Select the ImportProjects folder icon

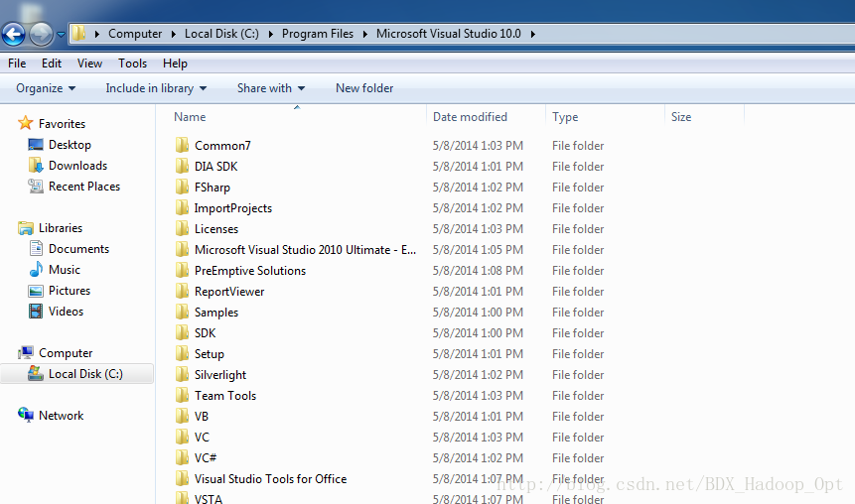tap(182, 207)
